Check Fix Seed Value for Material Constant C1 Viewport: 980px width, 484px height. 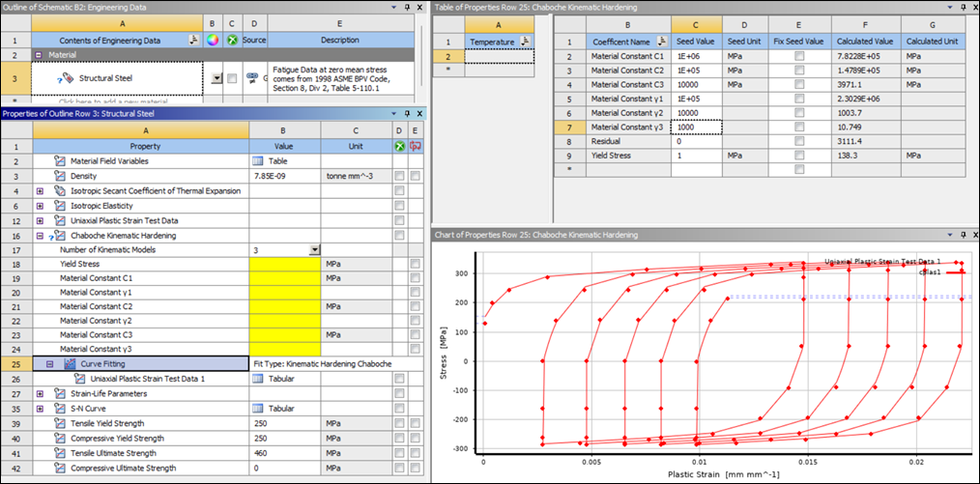point(799,56)
